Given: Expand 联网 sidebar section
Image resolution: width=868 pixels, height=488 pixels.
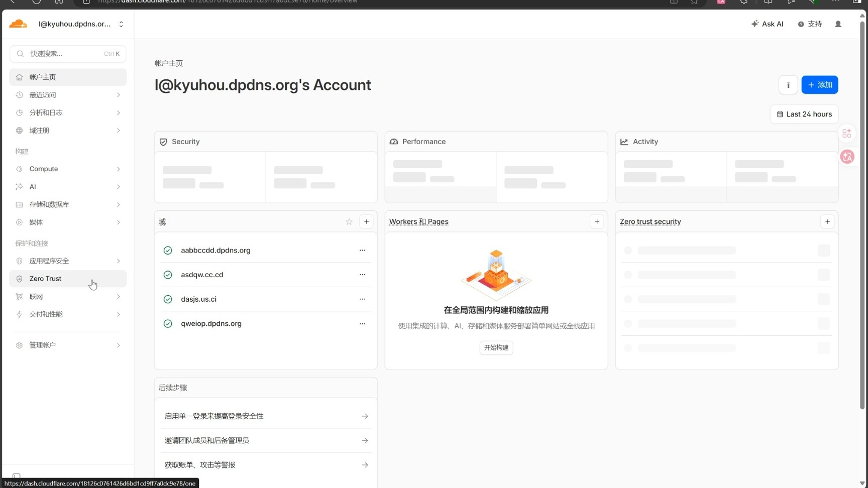Looking at the screenshot, I should pos(68,297).
